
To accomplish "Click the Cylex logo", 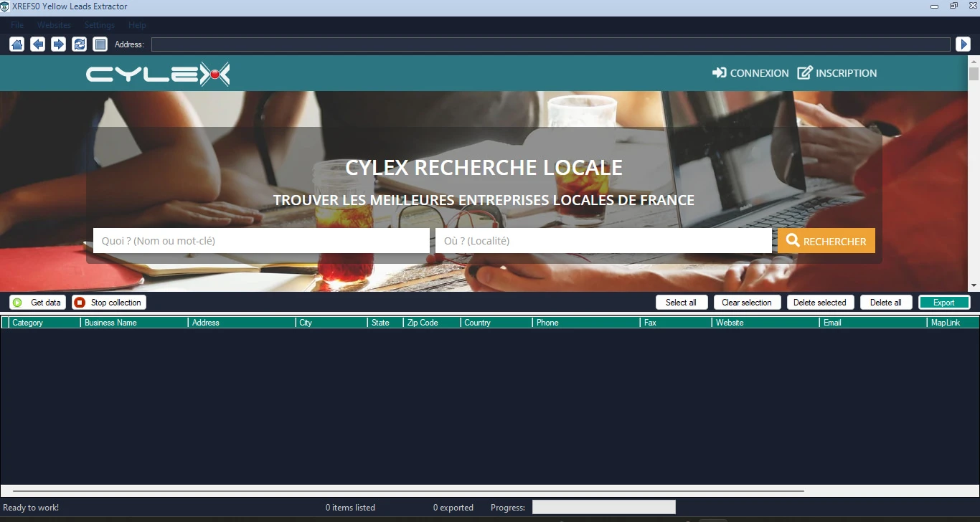I will [158, 74].
